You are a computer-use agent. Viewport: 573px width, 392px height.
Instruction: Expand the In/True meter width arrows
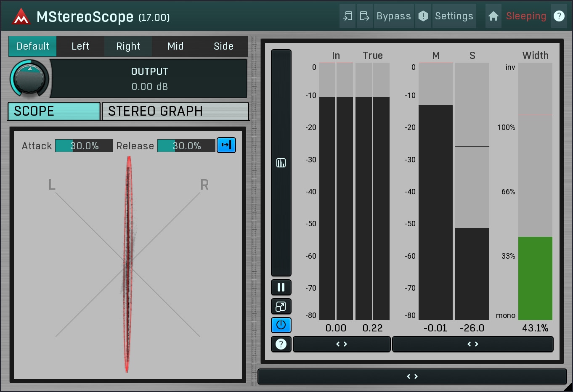point(342,344)
